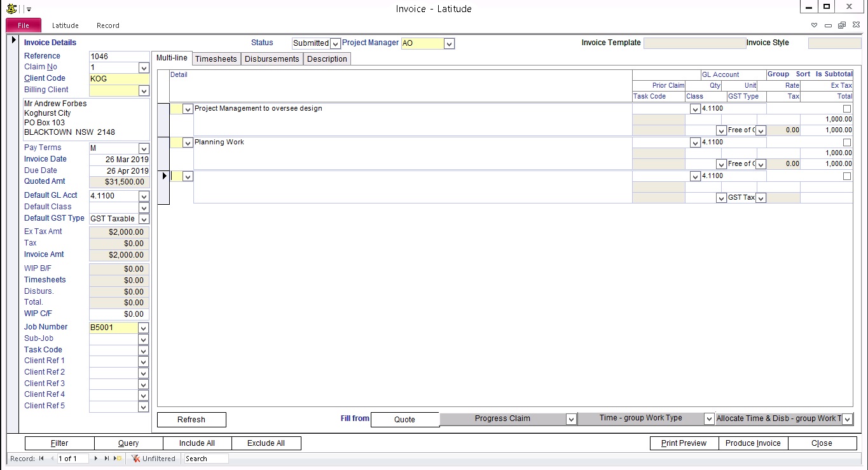Screen dimensions: 868x470
Task: Open the Quick Access Toolbar customize arrow
Action: pos(29,10)
